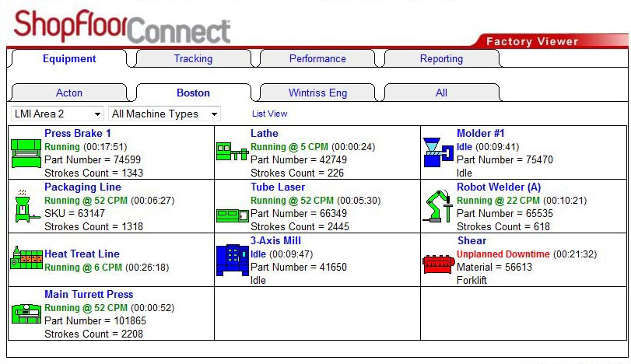Select the Boston plant tab
The height and width of the screenshot is (364, 631).
click(193, 93)
